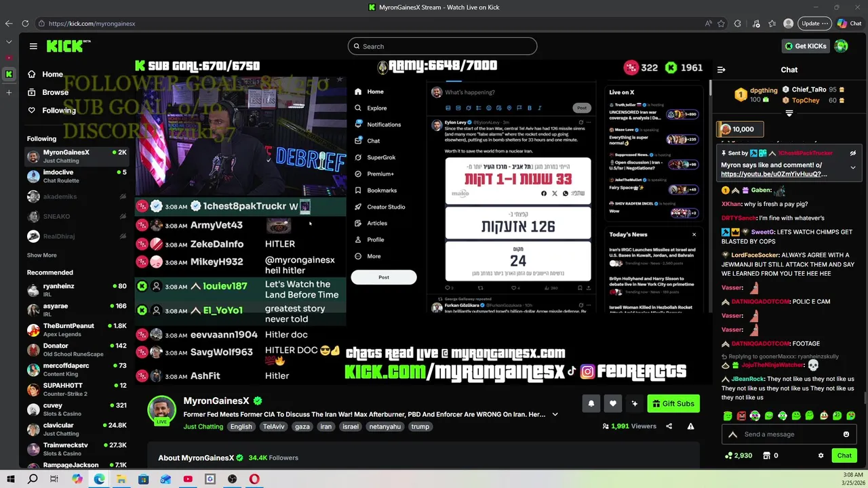The width and height of the screenshot is (868, 488).
Task: Send message with the Chat button
Action: 844,455
